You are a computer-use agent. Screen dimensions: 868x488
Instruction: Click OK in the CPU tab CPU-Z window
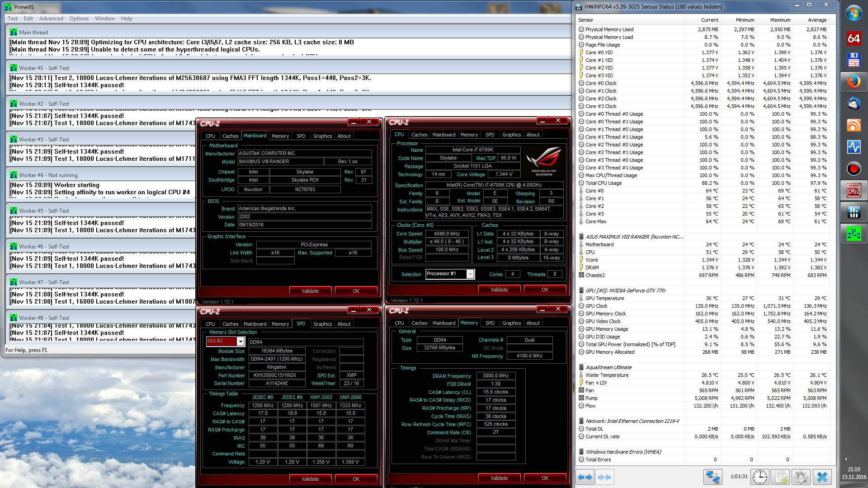545,290
